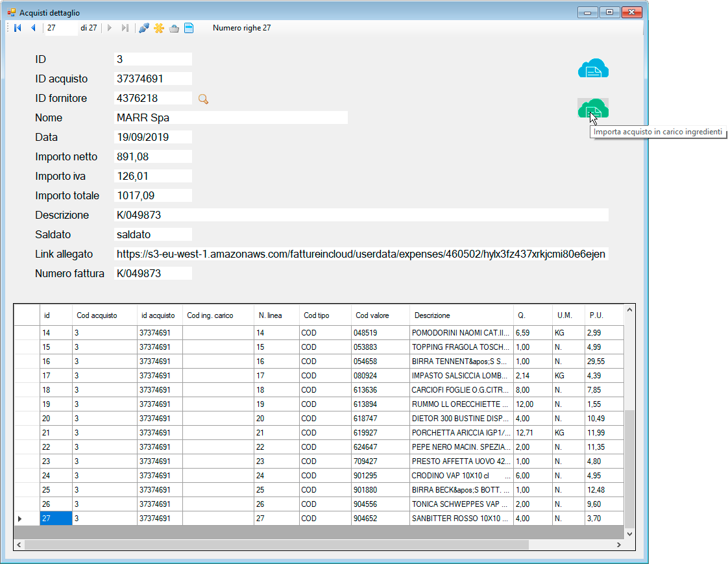The width and height of the screenshot is (728, 564).
Task: Click the Importo netto field 891,08
Action: tap(152, 156)
